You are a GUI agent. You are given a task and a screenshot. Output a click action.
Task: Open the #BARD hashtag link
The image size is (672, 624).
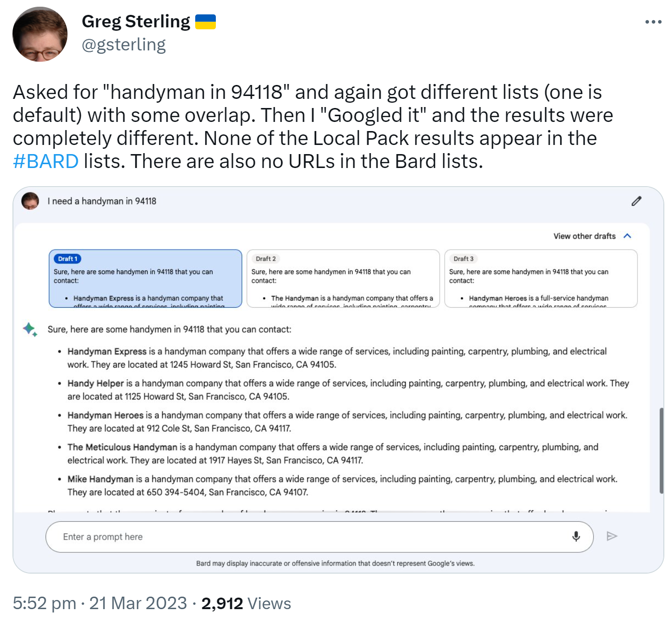46,161
